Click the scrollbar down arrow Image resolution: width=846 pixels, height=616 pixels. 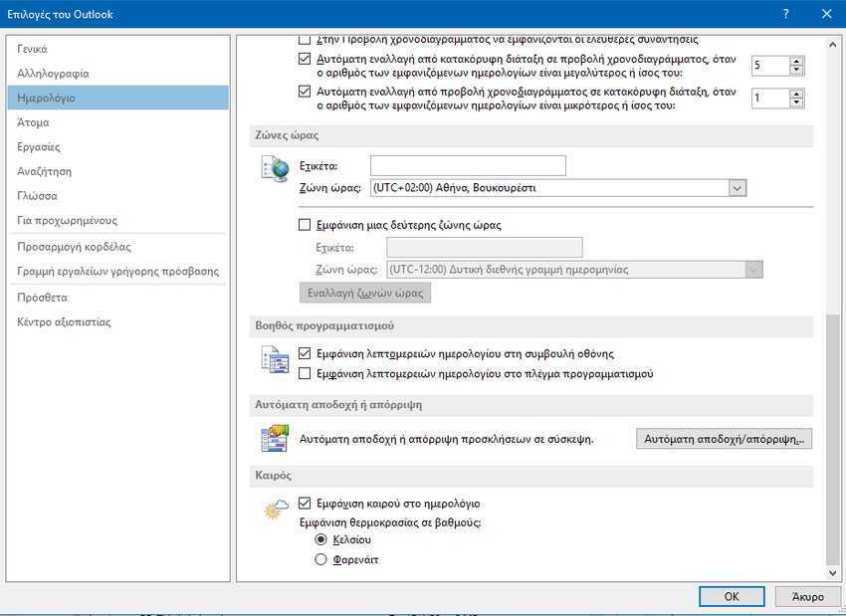coord(832,573)
